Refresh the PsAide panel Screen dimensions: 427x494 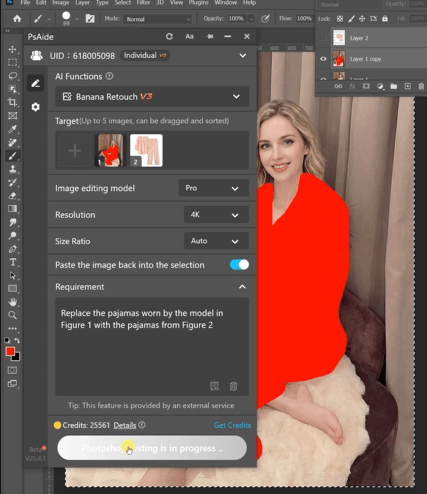[x=169, y=37]
